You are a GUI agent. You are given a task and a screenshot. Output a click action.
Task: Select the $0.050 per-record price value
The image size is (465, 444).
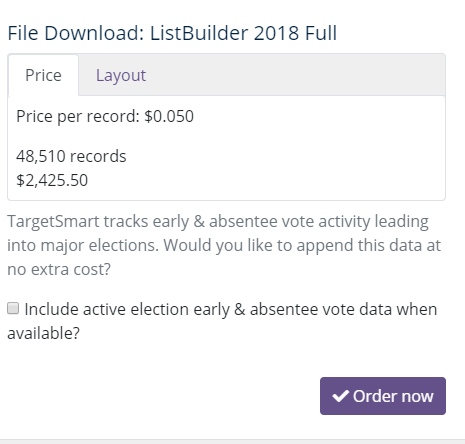click(169, 116)
